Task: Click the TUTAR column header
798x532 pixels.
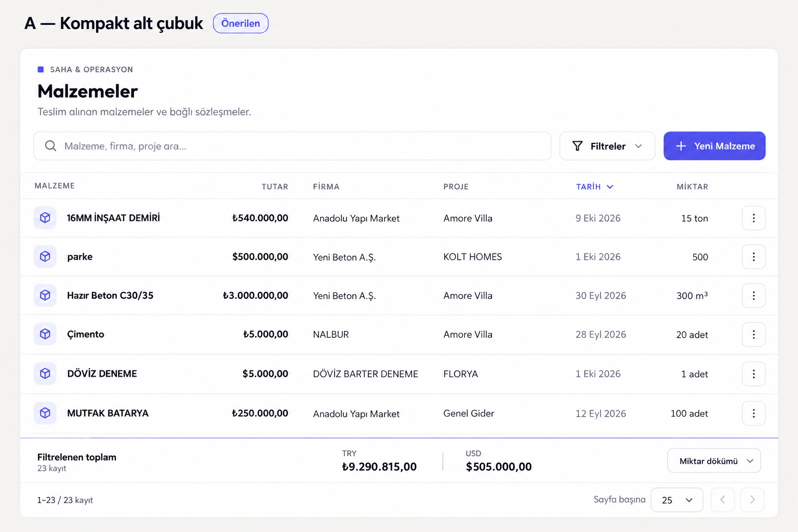Action: point(275,187)
